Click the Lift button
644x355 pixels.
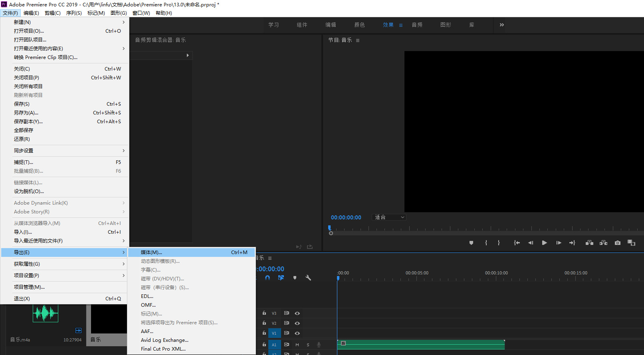coord(589,243)
